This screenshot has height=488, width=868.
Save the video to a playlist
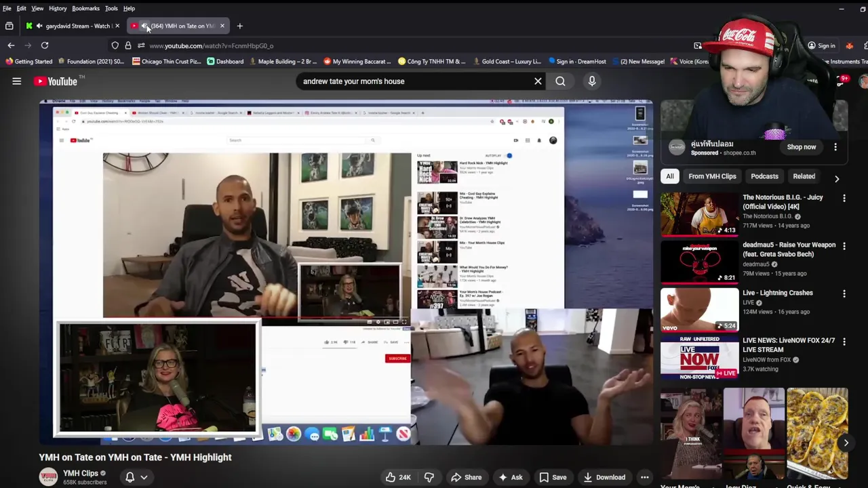553,477
